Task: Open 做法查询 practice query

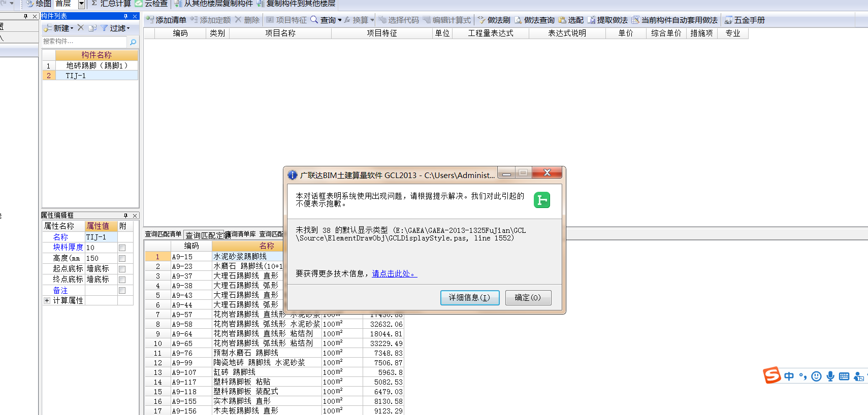Action: pos(534,20)
